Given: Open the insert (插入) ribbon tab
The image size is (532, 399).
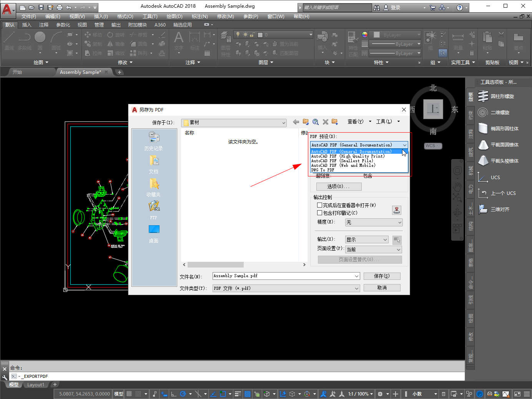Looking at the screenshot, I should [x=27, y=25].
